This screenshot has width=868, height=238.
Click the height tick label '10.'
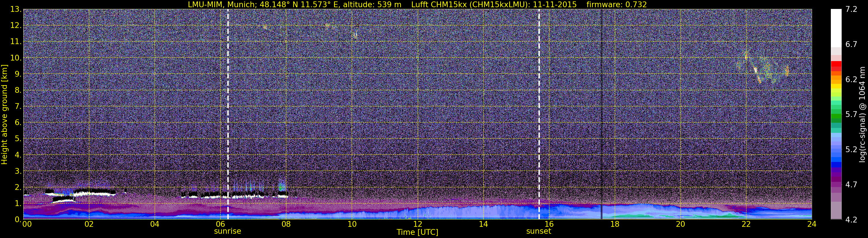tap(16, 58)
